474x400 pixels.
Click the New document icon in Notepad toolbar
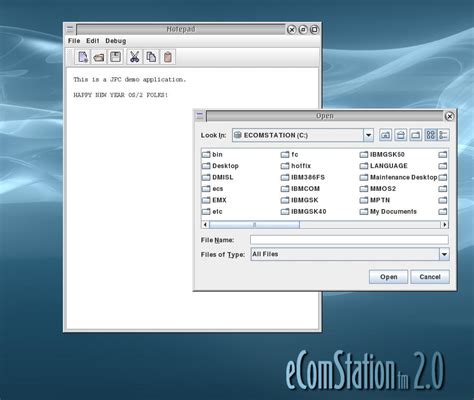83,57
